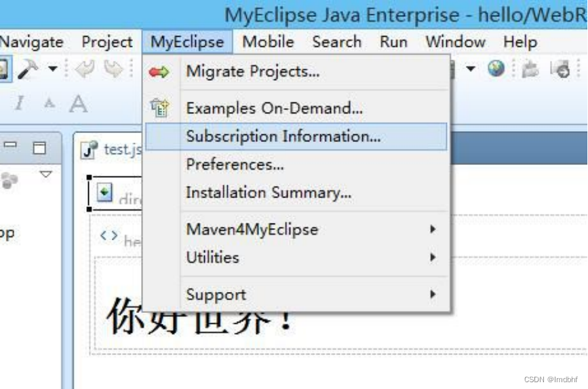The height and width of the screenshot is (389, 588).
Task: Open the Search menu
Action: point(337,41)
